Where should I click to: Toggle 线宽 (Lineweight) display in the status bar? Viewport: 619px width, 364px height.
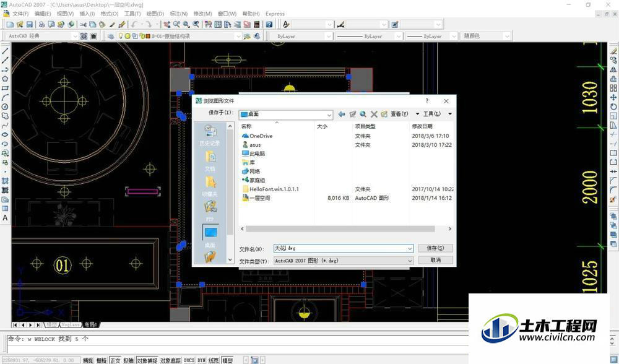214,360
